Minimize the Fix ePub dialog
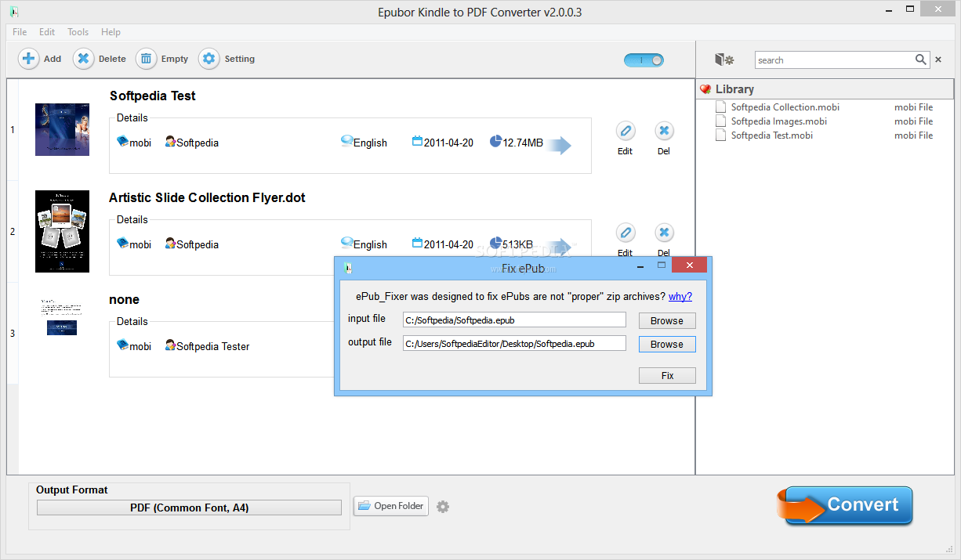The width and height of the screenshot is (961, 560). [642, 266]
